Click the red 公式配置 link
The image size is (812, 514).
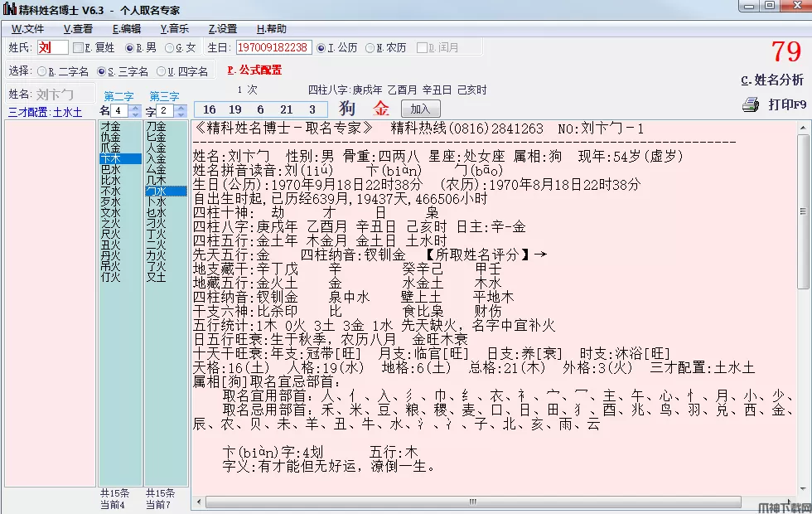[x=254, y=70]
